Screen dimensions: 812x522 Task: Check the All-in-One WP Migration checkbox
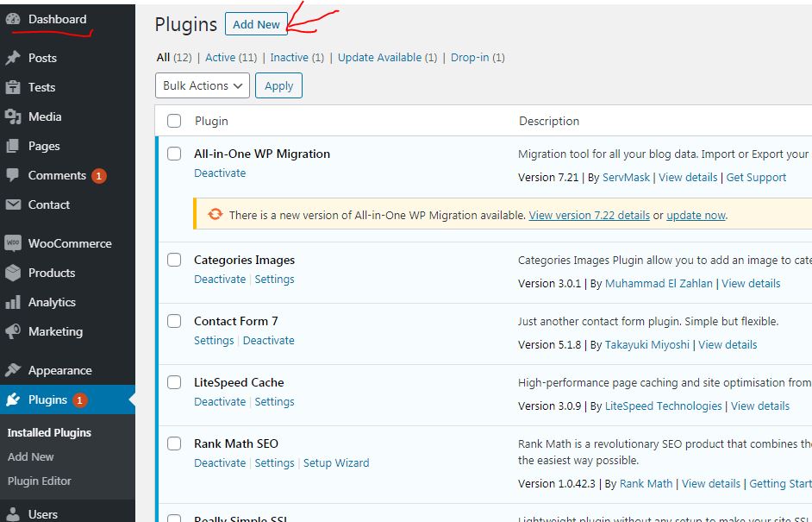click(174, 154)
